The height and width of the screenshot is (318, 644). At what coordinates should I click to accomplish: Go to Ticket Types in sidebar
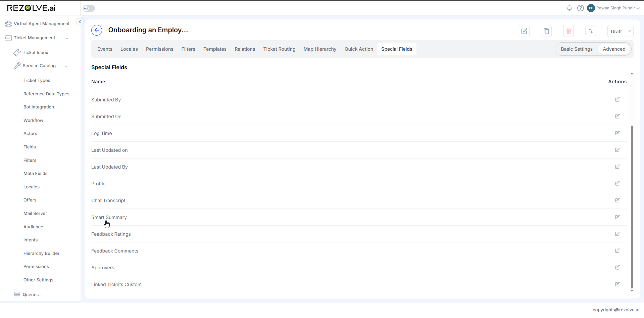click(x=37, y=81)
